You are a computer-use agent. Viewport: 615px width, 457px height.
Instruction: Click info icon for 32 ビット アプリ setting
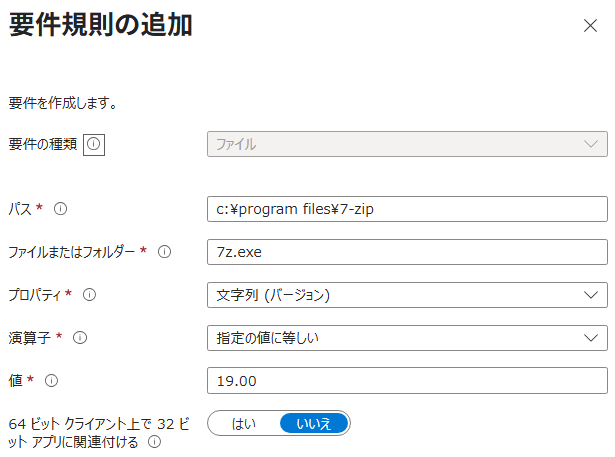pyautogui.click(x=155, y=442)
